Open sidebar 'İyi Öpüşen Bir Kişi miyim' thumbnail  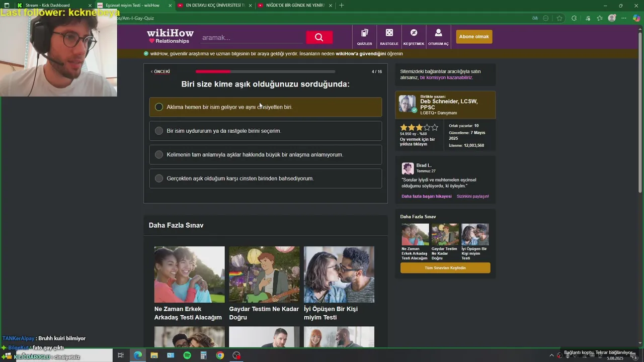[x=475, y=234]
